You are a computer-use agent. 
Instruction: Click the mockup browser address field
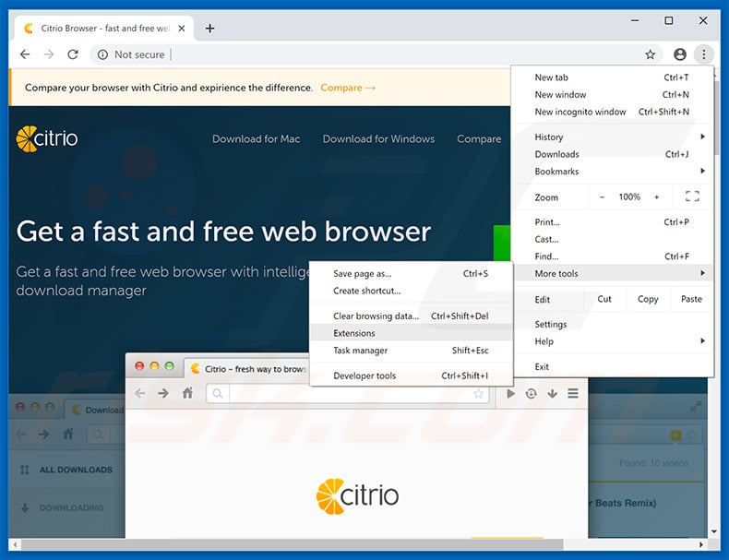pos(348,394)
